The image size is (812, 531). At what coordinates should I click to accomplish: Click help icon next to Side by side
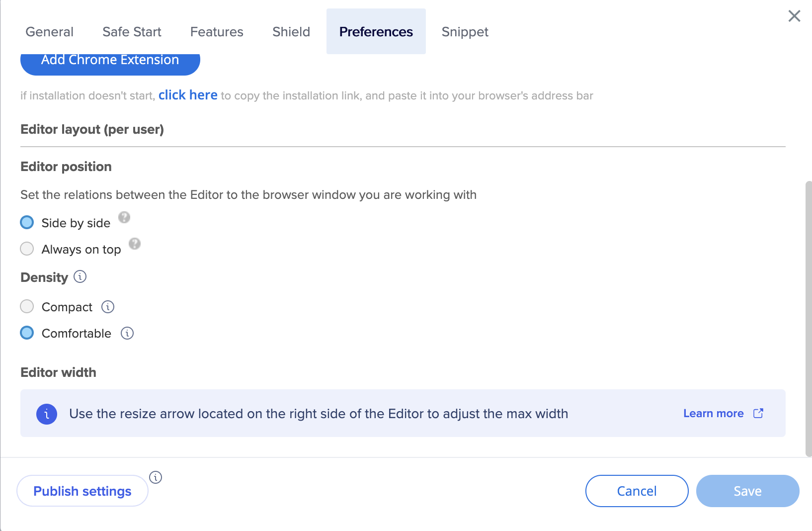pyautogui.click(x=124, y=217)
